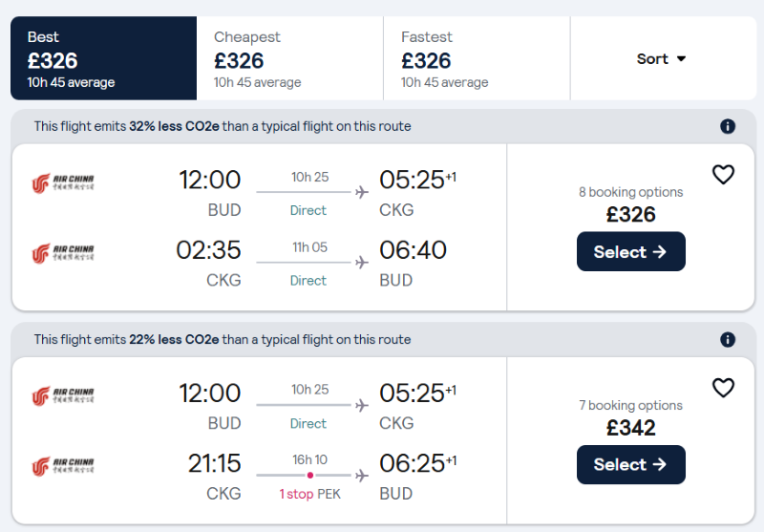Click the red stop dot on 16h 10 route line
Image resolution: width=764 pixels, height=532 pixels.
pyautogui.click(x=309, y=476)
